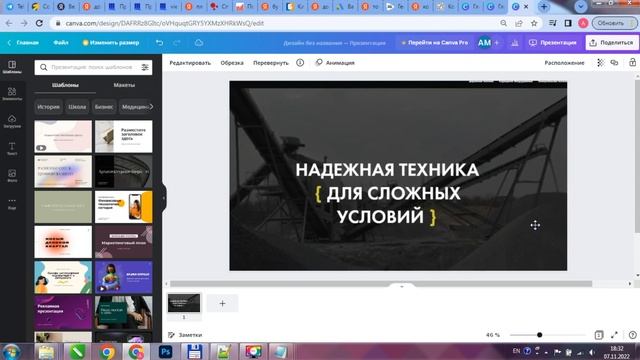Viewport: 640px width, 360px height.
Task: Select slide 1 thumbnail
Action: pyautogui.click(x=184, y=303)
